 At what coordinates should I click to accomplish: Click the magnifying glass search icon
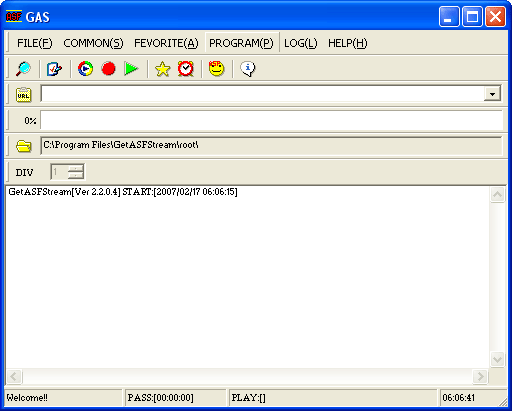(x=23, y=69)
